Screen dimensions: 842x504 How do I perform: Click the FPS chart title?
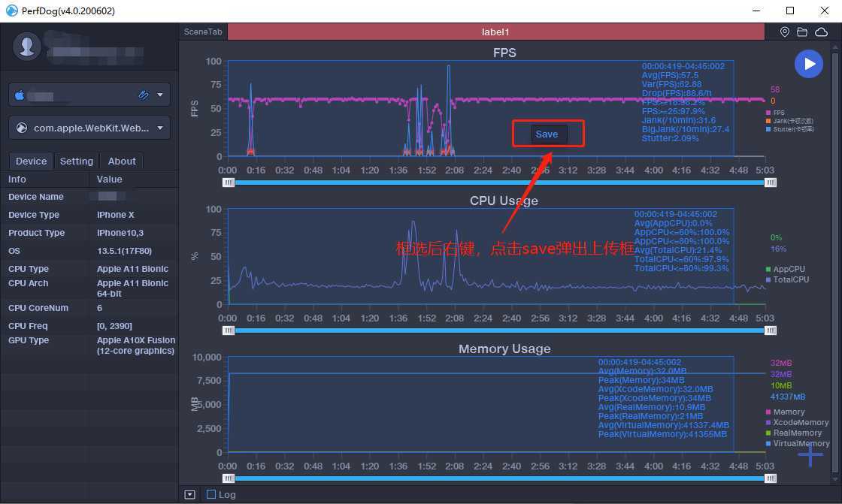[504, 53]
